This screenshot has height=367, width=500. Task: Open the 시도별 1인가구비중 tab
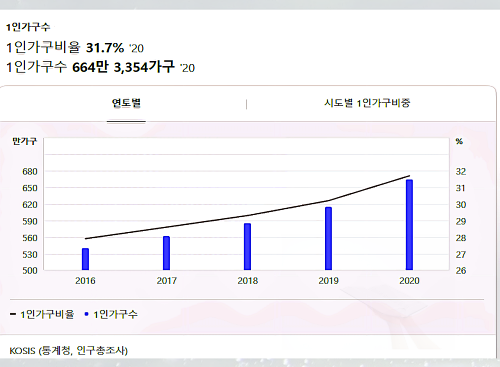point(367,103)
